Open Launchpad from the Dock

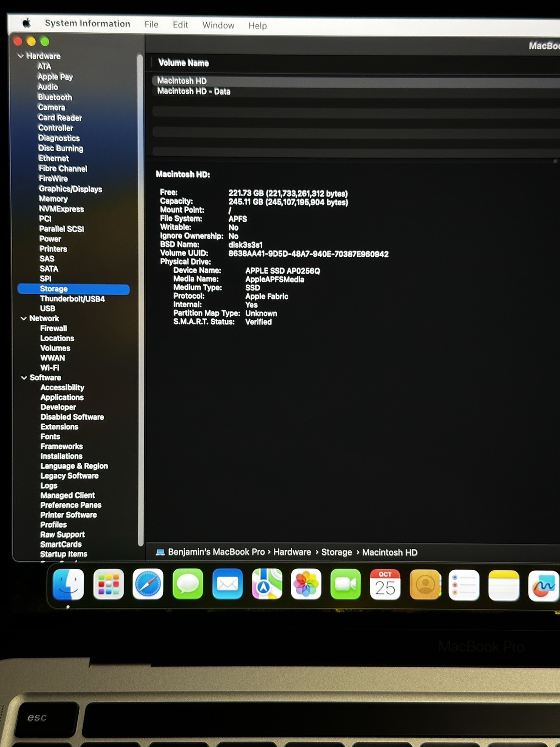(108, 584)
